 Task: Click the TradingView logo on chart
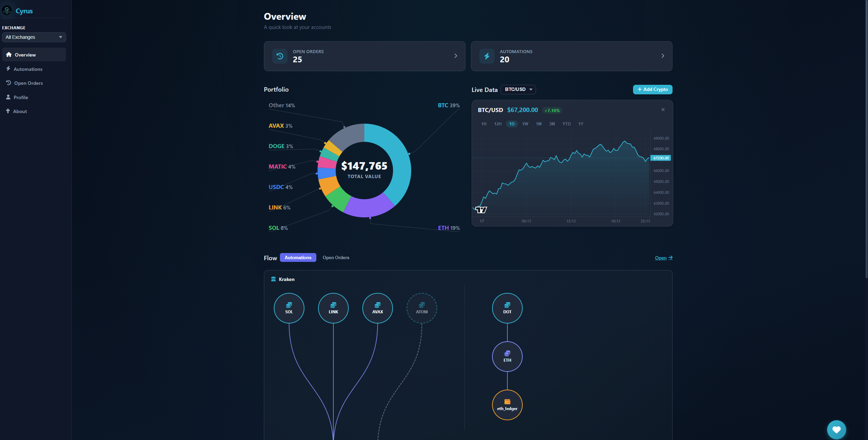pos(481,210)
